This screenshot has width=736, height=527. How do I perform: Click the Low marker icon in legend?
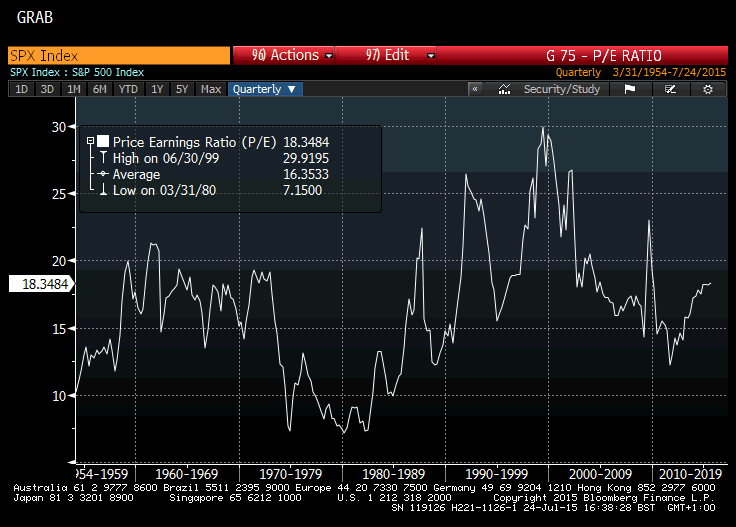(x=104, y=190)
